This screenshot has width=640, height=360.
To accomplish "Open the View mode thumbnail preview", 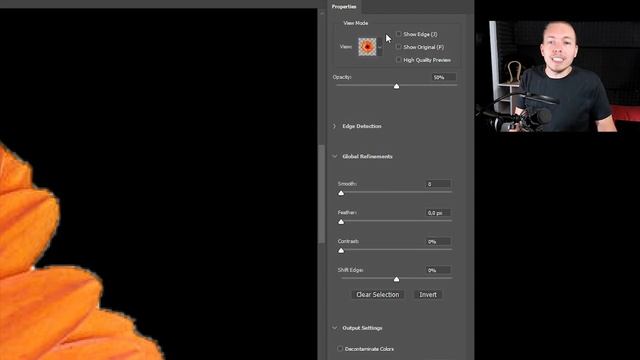I will 367,47.
